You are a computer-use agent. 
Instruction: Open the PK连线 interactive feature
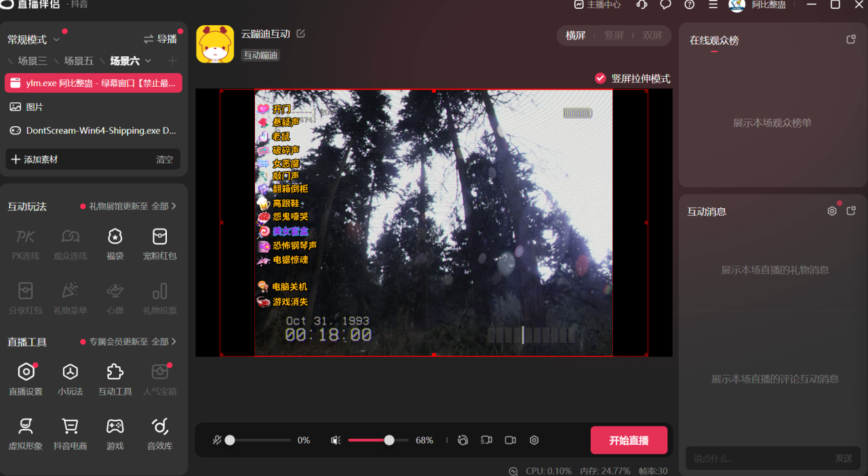click(x=25, y=243)
